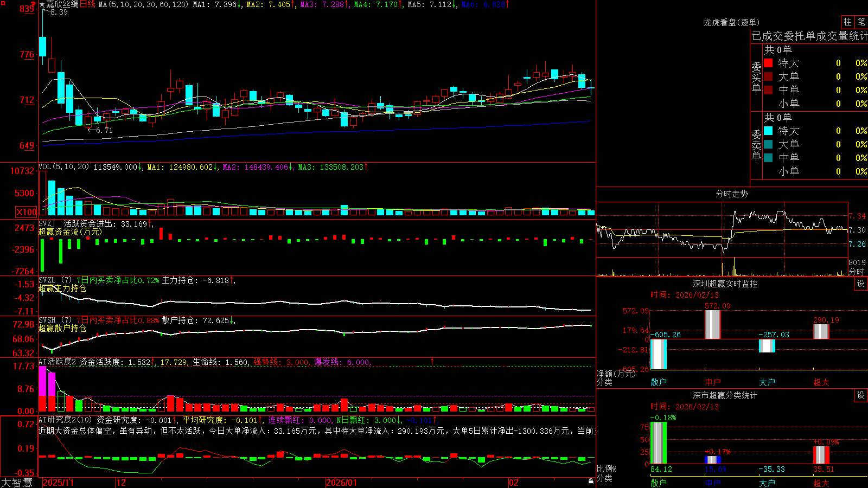Click the 龙虎看盘(逐单) panel title

point(731,22)
